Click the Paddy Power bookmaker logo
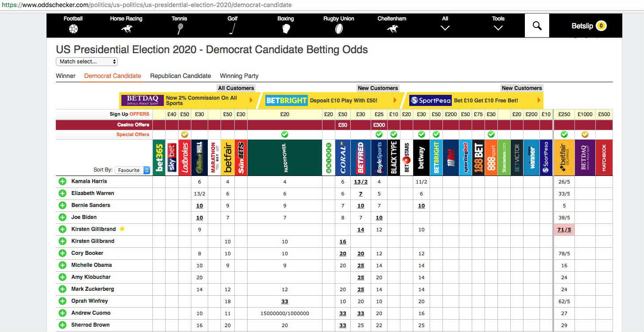The image size is (644, 332). [x=285, y=158]
